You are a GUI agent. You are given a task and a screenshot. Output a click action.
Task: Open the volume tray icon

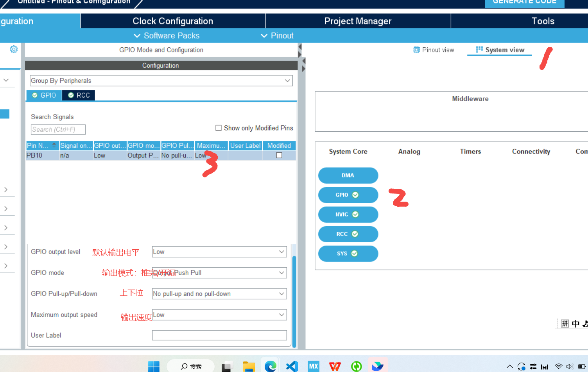[570, 367]
